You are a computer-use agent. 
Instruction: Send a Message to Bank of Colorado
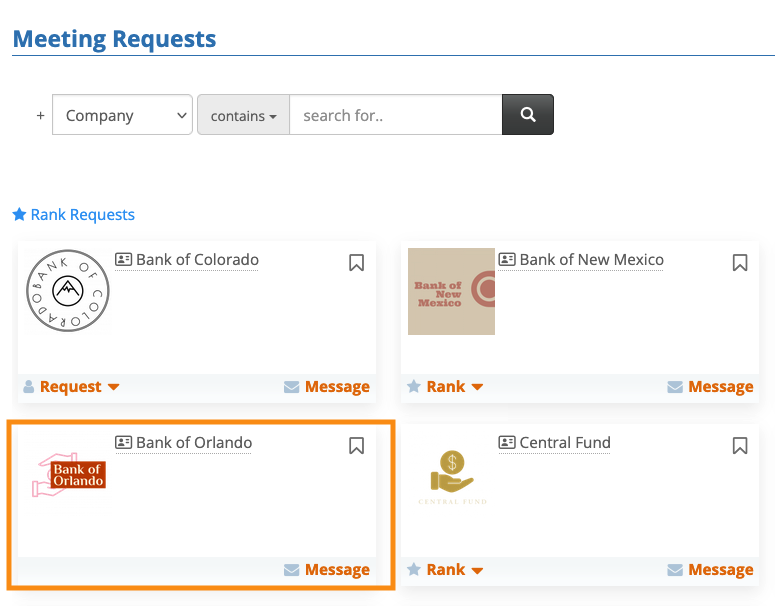pyautogui.click(x=327, y=387)
